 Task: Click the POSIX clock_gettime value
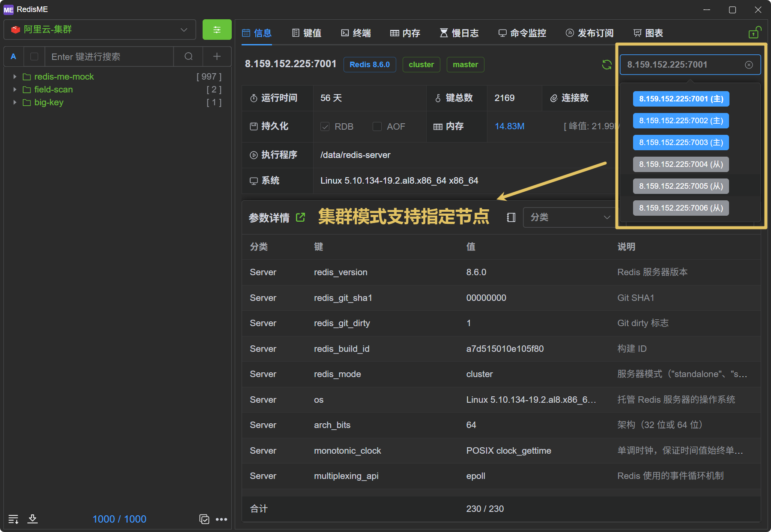[x=509, y=451]
